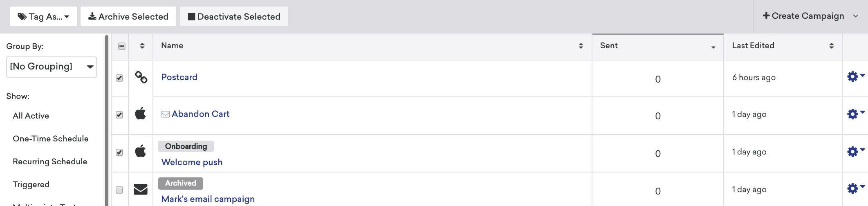Toggle the select-all checkbox in table header
The height and width of the screenshot is (206, 868).
click(121, 46)
